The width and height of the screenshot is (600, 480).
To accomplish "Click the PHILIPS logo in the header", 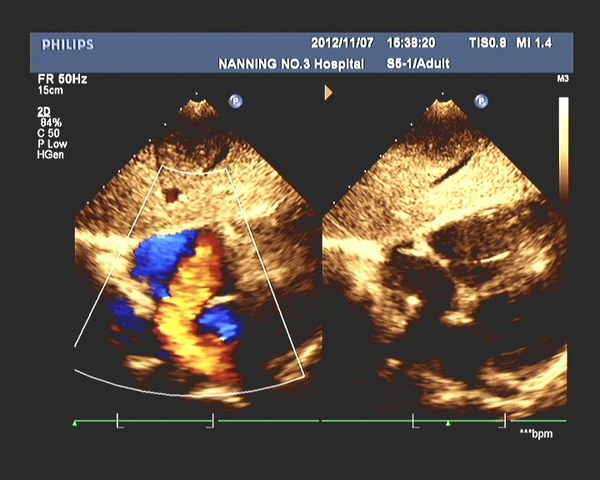I will click(x=68, y=45).
